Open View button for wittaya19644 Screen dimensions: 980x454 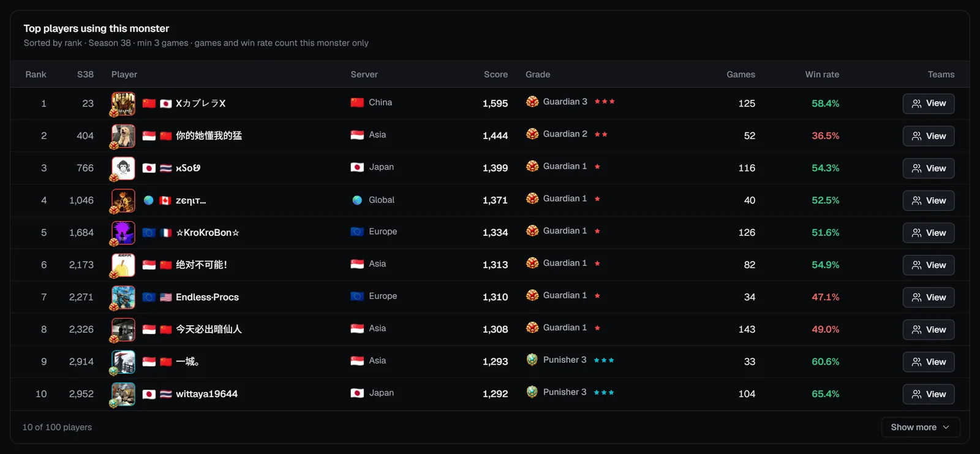929,394
